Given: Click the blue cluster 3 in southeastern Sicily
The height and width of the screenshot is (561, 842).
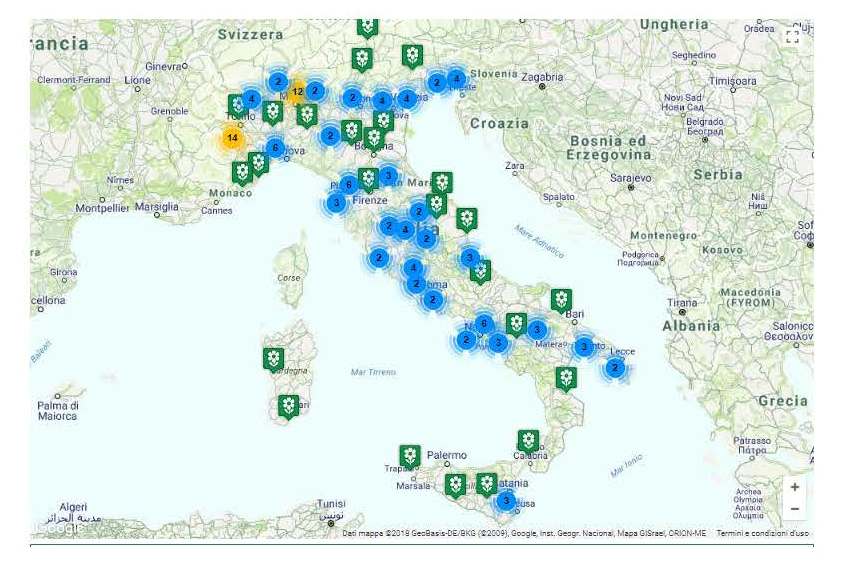Looking at the screenshot, I should pos(506,501).
